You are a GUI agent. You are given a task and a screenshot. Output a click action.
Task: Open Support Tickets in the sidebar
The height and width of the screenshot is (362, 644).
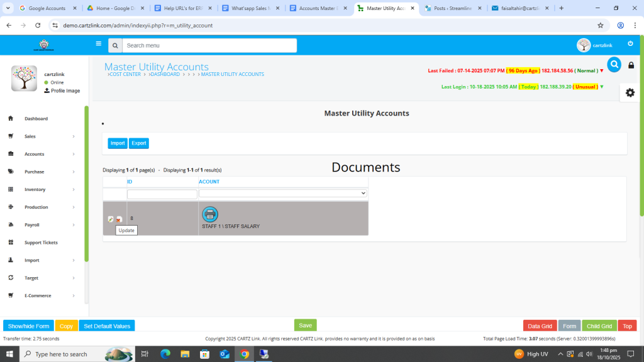click(41, 243)
